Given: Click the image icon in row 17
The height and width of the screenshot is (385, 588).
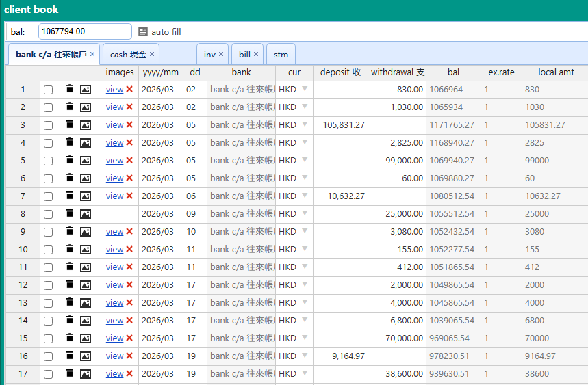Looking at the screenshot, I should click(86, 373).
